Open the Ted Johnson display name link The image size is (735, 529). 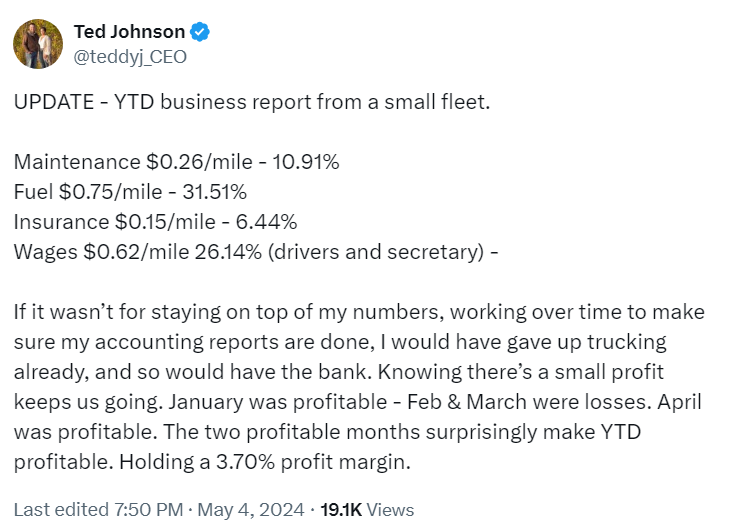coord(129,32)
